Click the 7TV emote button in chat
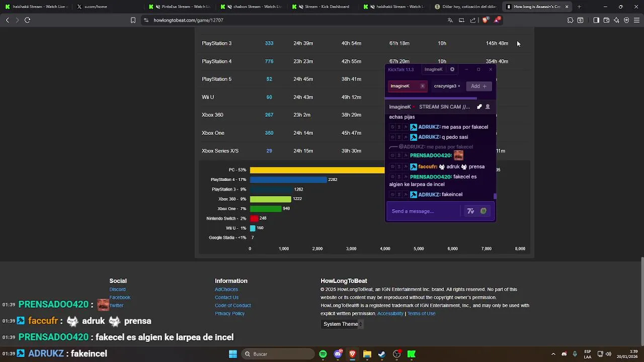 pyautogui.click(x=470, y=211)
